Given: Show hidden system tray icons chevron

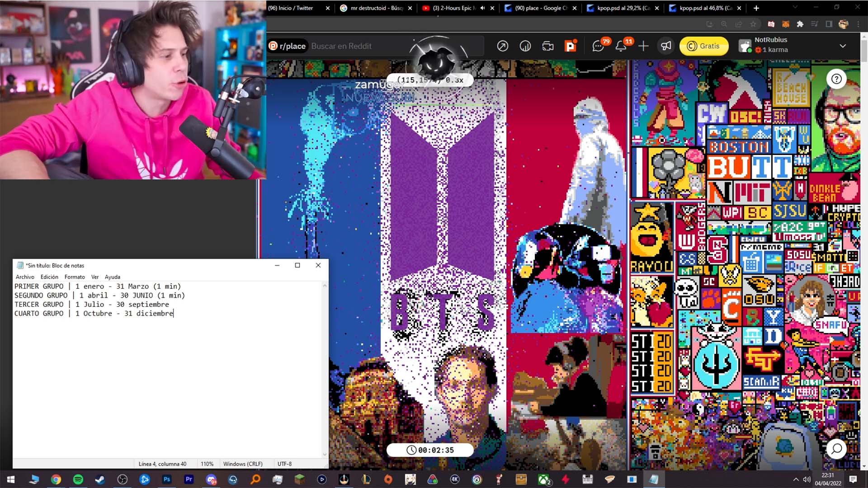Looking at the screenshot, I should tap(796, 479).
